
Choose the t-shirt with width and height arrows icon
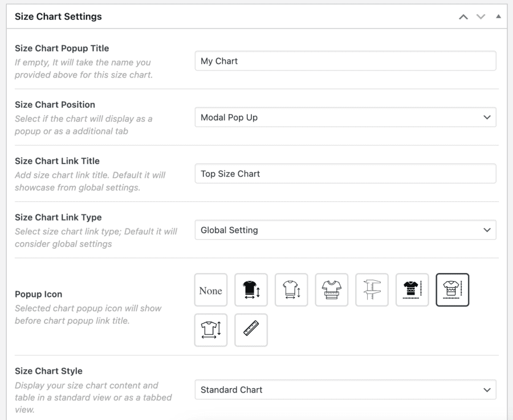[211, 330]
